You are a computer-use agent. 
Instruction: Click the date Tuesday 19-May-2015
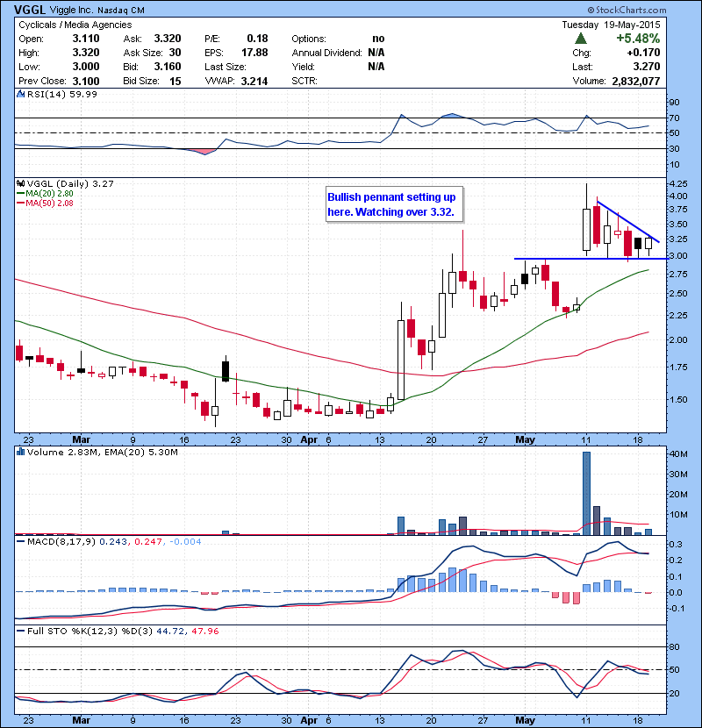[611, 25]
